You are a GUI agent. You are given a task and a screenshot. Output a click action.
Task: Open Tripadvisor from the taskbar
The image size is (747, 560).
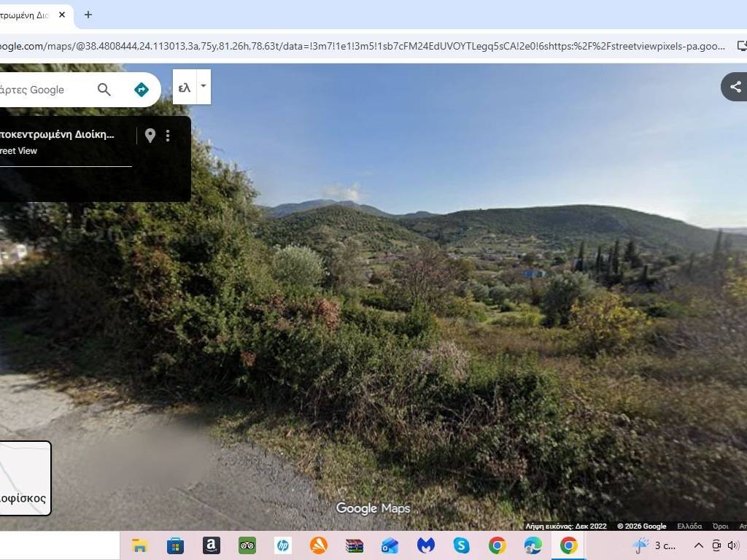[x=247, y=545]
